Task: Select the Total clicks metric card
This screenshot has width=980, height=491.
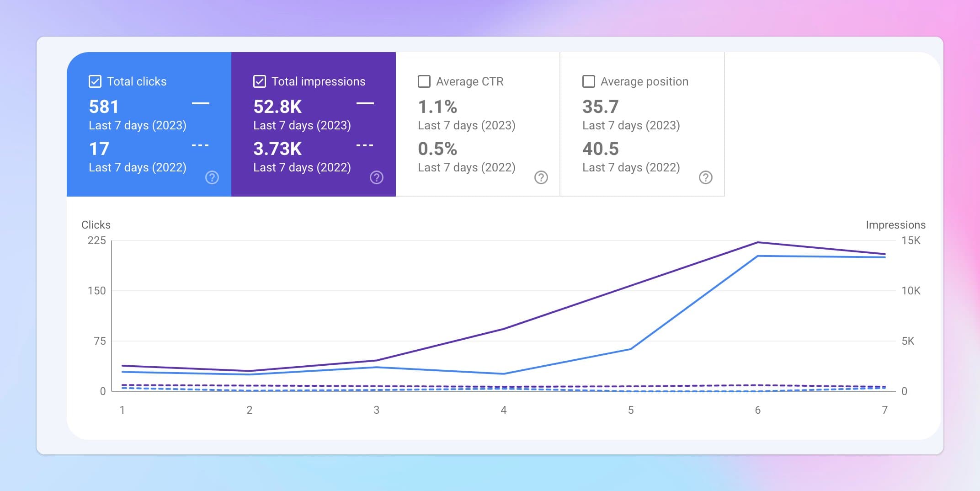Action: tap(149, 123)
